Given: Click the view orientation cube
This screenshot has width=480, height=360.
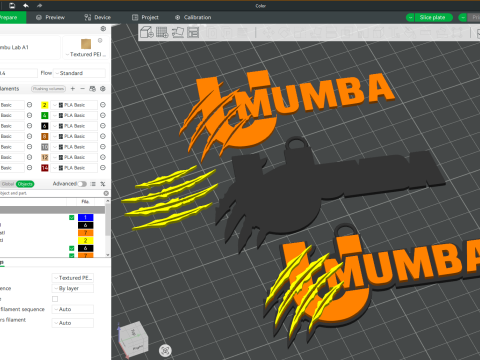Looking at the screenshot, I should [x=134, y=338].
